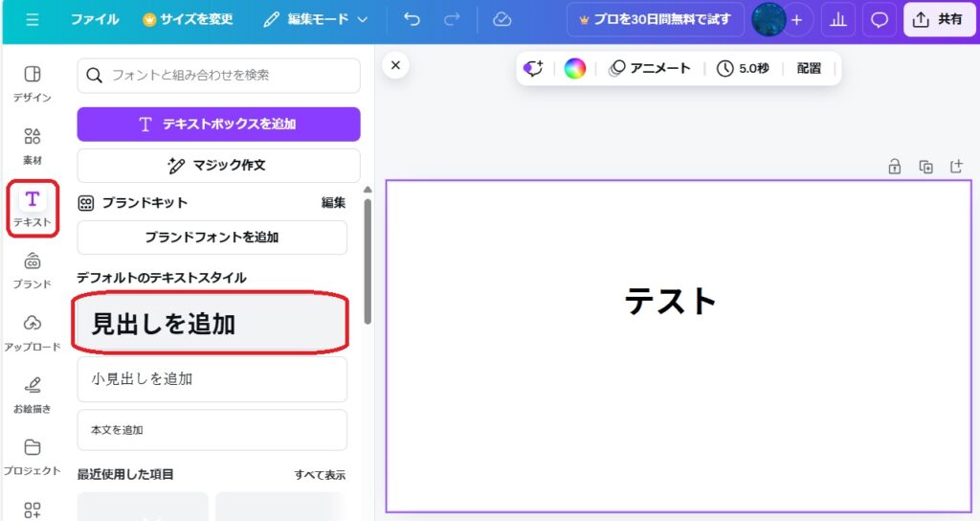Click サイズを変更 resize option
The width and height of the screenshot is (980, 521).
[189, 19]
